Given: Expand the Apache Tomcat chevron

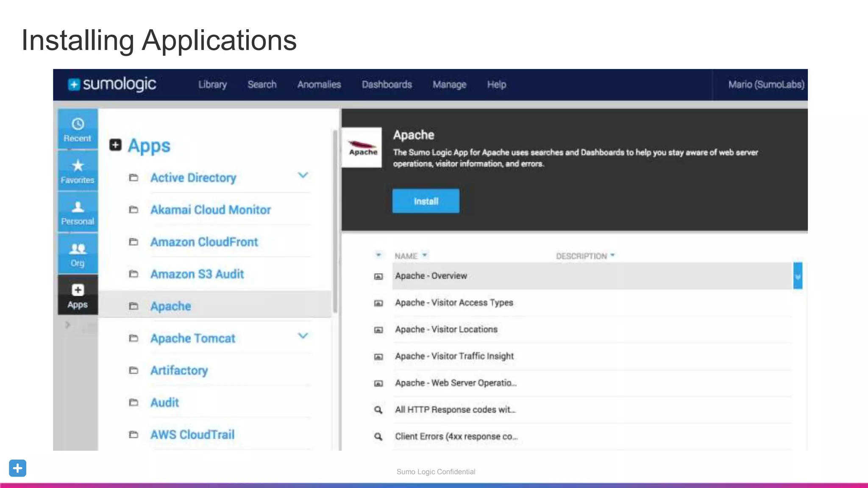Looking at the screenshot, I should point(303,336).
